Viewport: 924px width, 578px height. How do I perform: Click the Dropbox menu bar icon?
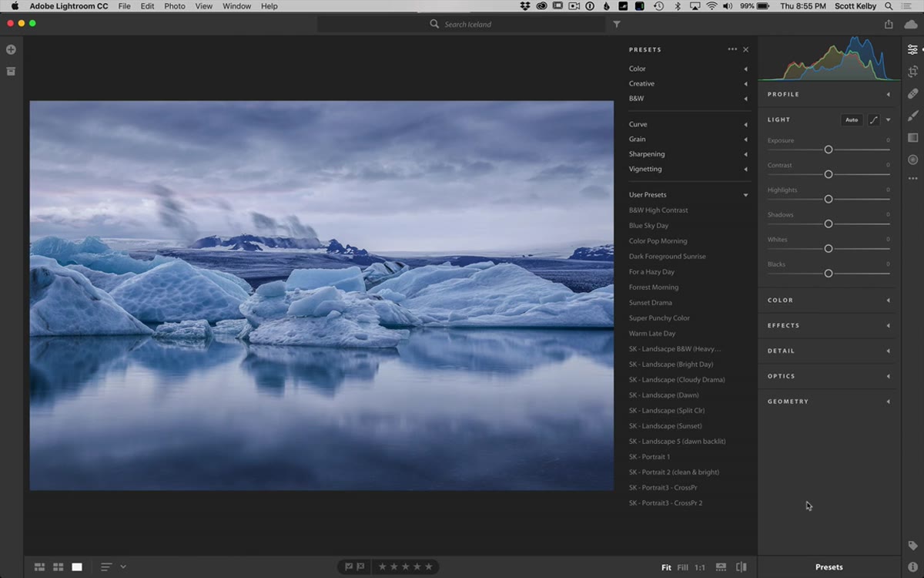click(525, 6)
